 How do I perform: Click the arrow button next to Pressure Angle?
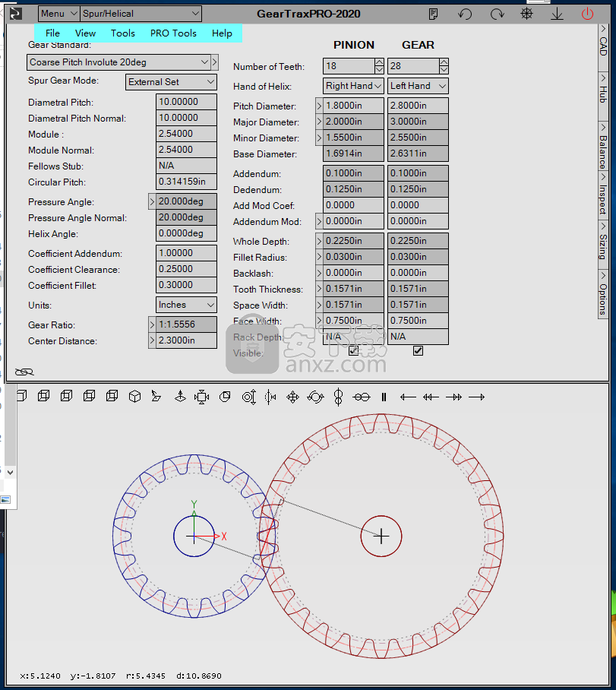tap(152, 202)
